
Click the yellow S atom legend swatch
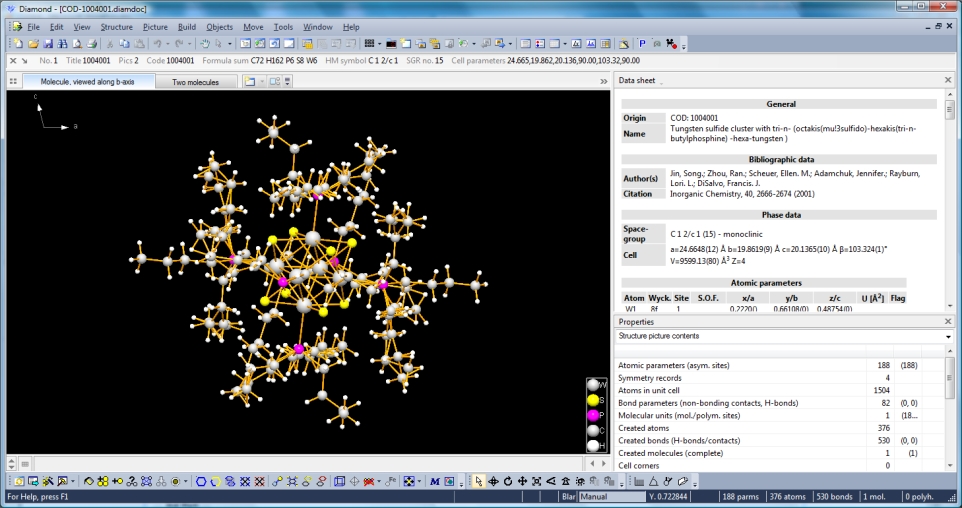point(593,400)
